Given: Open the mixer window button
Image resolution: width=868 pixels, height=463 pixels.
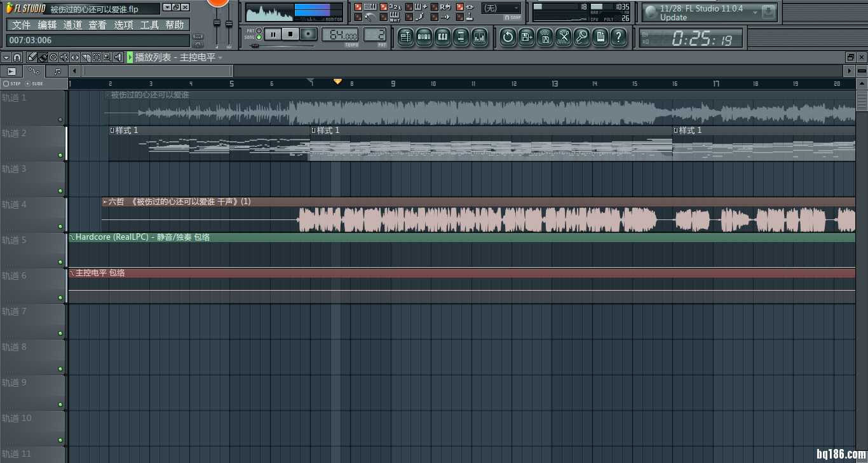Looking at the screenshot, I should (479, 37).
